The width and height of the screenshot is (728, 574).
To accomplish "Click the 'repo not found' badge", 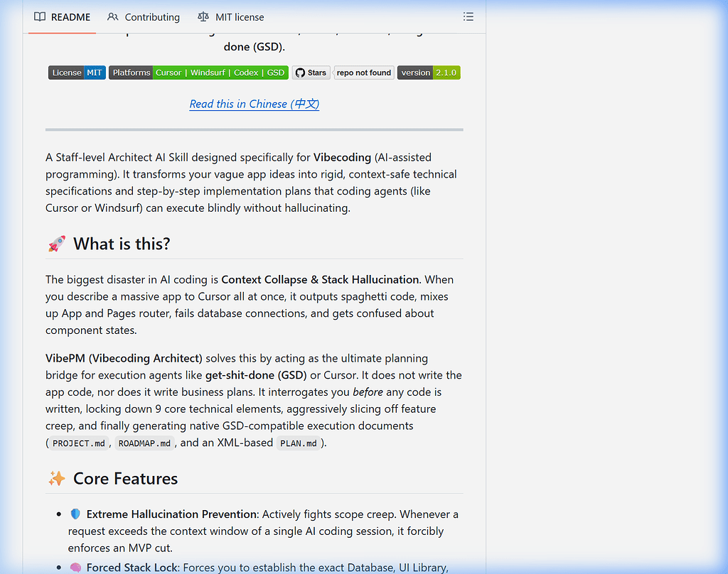I will (x=364, y=73).
